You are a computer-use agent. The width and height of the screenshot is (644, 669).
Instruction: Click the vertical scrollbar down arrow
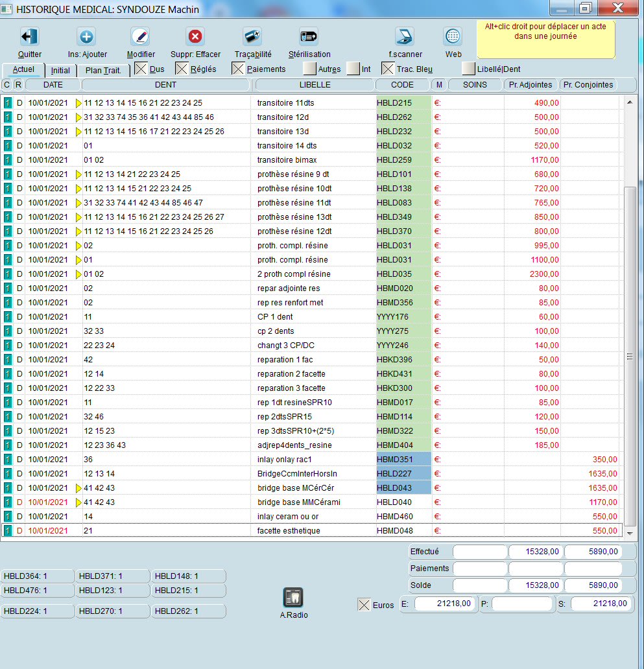[x=628, y=532]
